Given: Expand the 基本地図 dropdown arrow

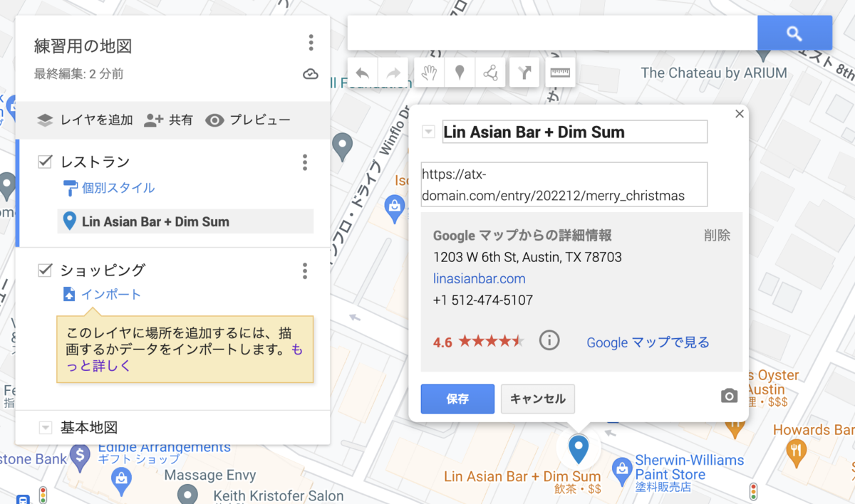Looking at the screenshot, I should pyautogui.click(x=46, y=428).
